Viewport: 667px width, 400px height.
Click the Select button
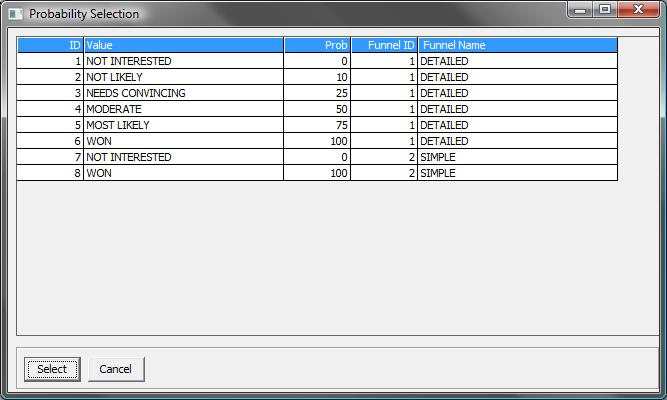[52, 369]
